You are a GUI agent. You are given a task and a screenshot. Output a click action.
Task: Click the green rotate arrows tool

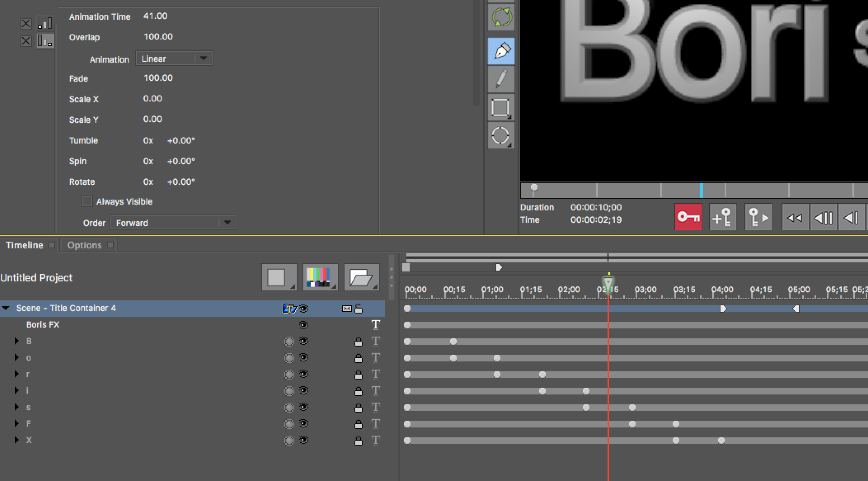click(x=501, y=17)
